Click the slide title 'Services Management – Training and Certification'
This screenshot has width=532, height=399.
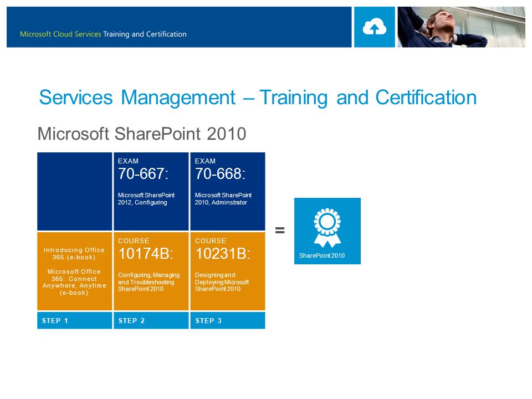coord(258,98)
